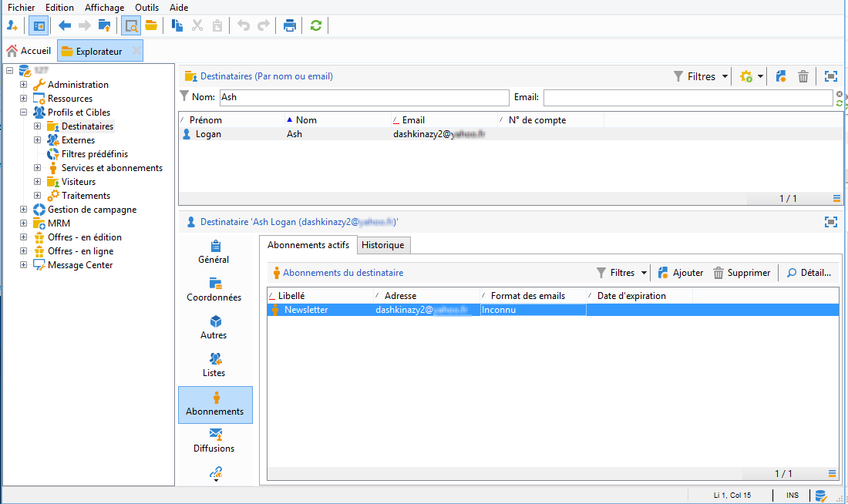Open the Filtres dropdown above recipients list

(701, 76)
